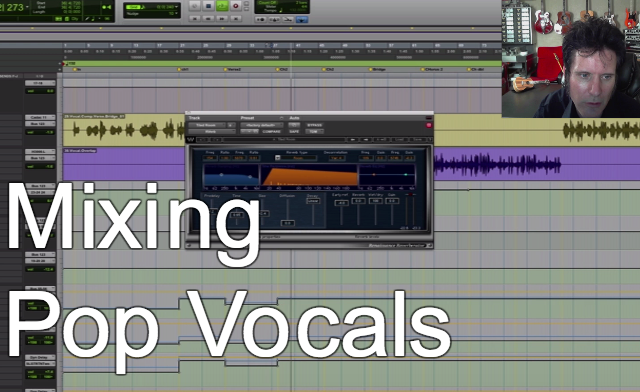Select the 36.Vocal.Overlap clip label
This screenshot has height=392, width=640.
(80, 151)
